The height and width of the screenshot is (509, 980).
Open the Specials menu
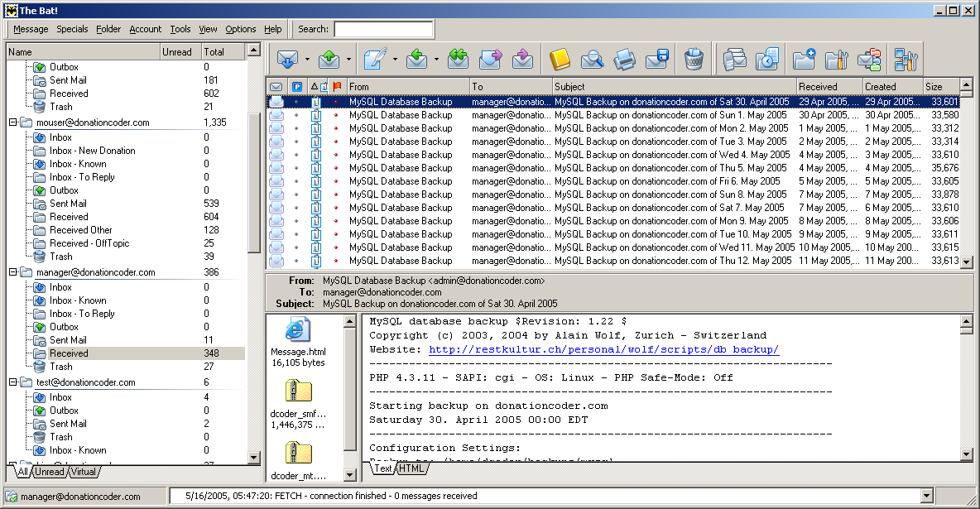pos(72,29)
